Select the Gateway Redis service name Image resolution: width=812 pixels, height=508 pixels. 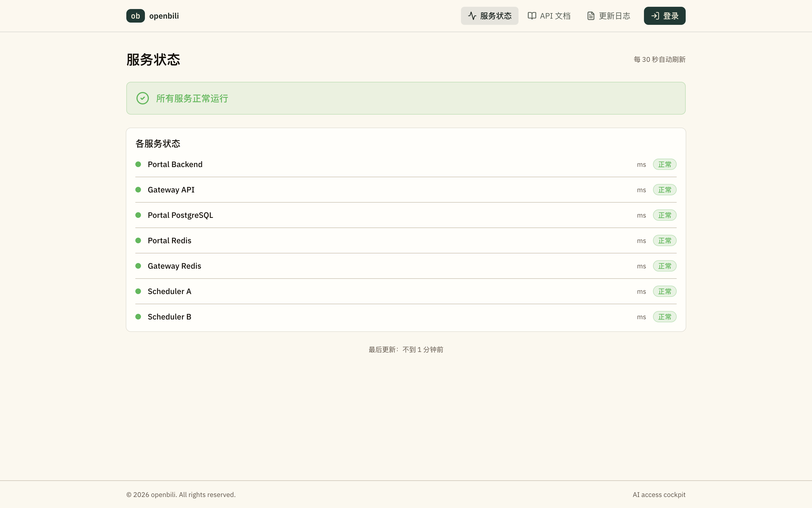[x=174, y=266]
